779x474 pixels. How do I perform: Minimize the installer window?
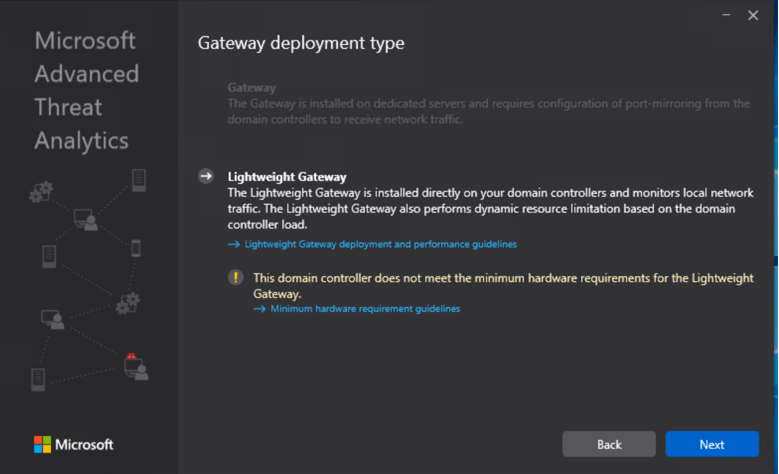[x=725, y=15]
